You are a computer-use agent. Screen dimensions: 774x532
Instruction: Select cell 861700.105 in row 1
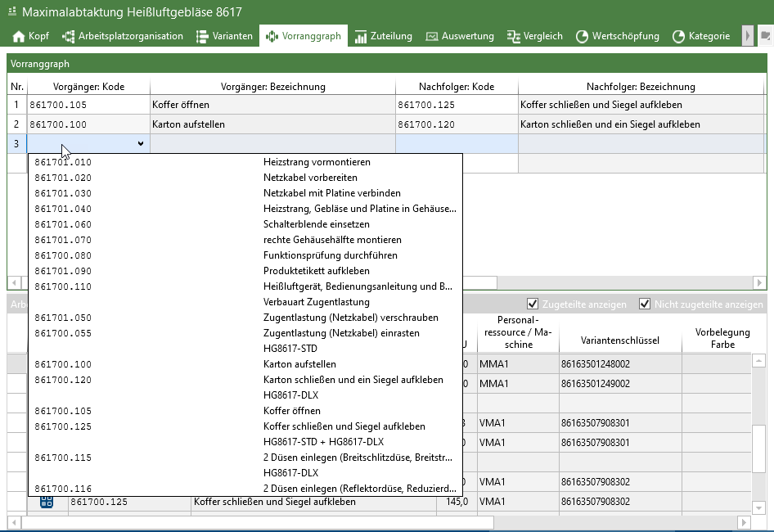(x=89, y=105)
